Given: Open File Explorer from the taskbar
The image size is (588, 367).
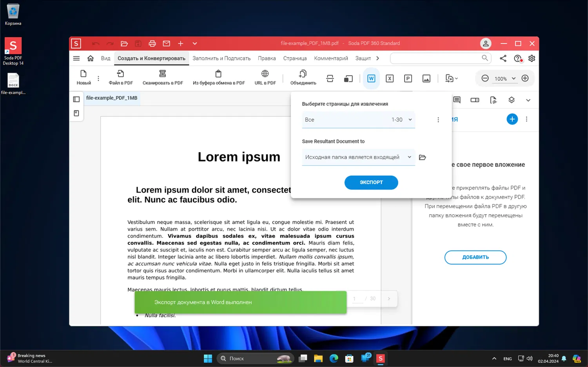Looking at the screenshot, I should [318, 358].
